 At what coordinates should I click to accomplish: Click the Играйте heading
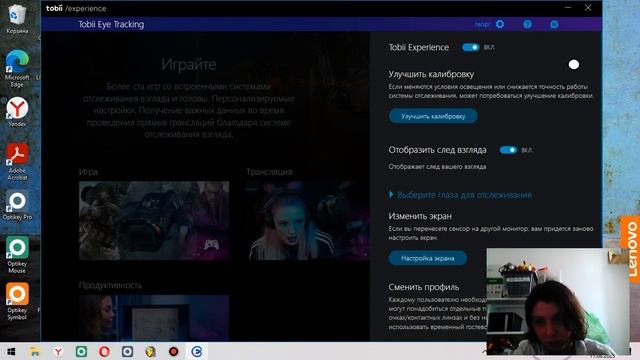(x=189, y=64)
